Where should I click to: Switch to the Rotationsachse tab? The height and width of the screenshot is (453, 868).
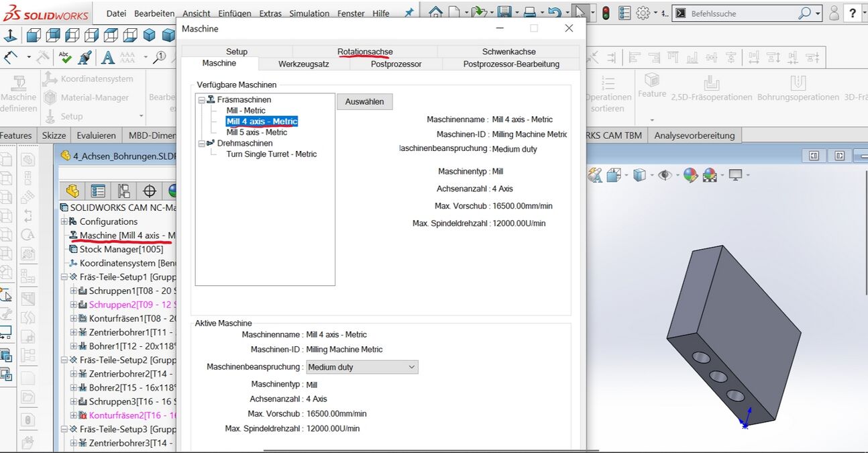click(365, 52)
